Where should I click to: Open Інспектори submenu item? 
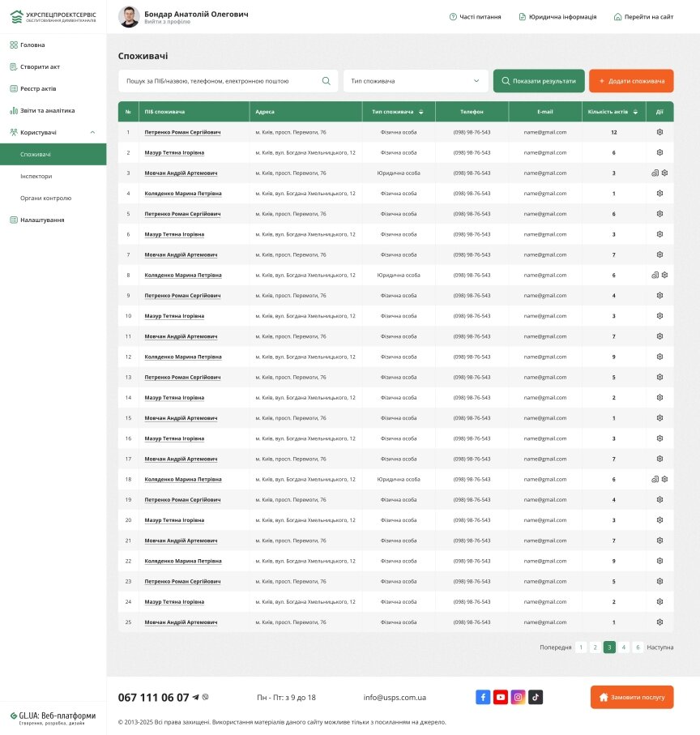[x=36, y=176]
